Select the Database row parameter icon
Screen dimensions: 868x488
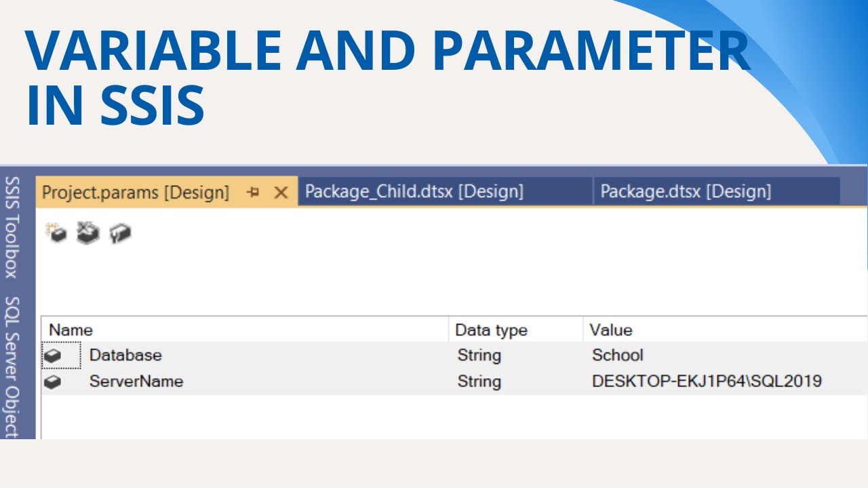click(x=52, y=355)
